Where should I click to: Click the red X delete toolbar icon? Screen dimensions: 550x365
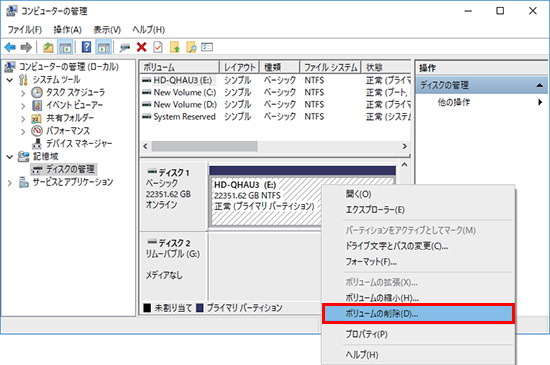point(142,47)
